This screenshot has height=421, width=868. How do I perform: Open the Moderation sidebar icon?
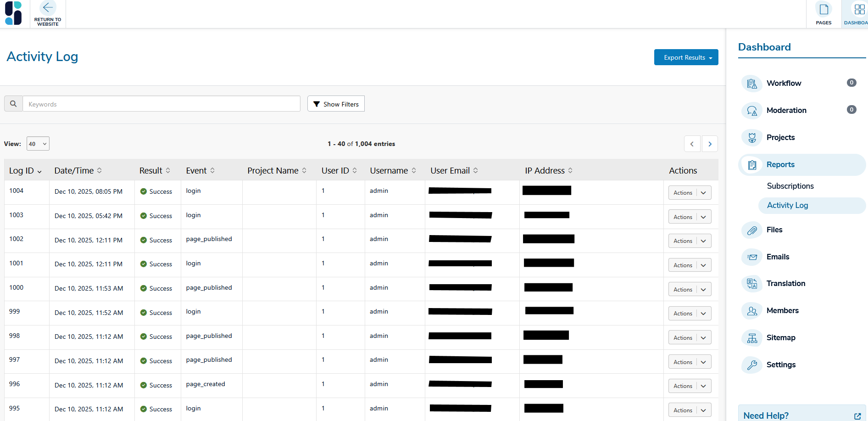tap(752, 111)
